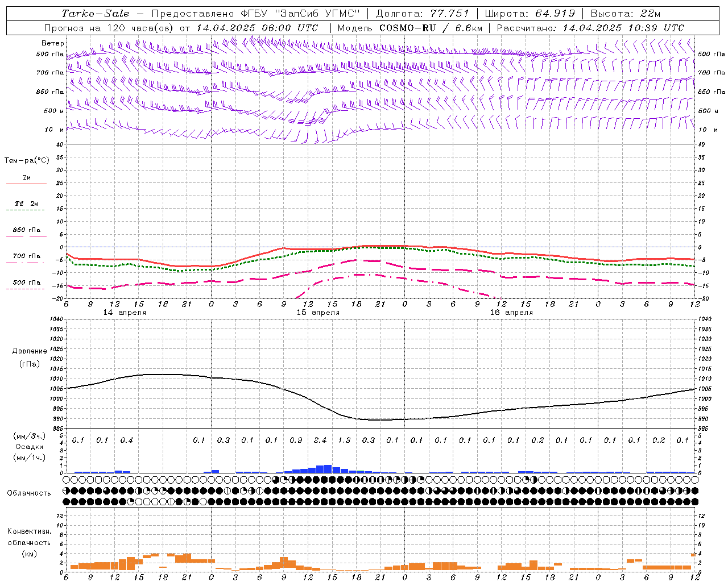
Task: Click the Тем-ра(°C) temperature panel label
Action: pyautogui.click(x=27, y=161)
